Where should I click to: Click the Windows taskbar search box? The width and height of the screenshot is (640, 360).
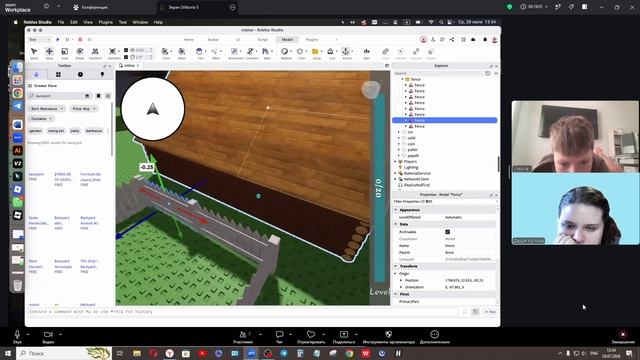pyautogui.click(x=64, y=353)
